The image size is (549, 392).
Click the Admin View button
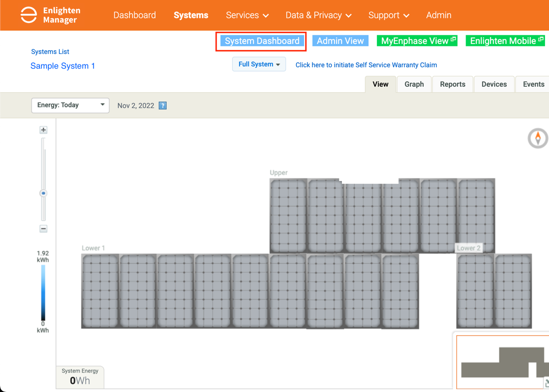click(340, 40)
